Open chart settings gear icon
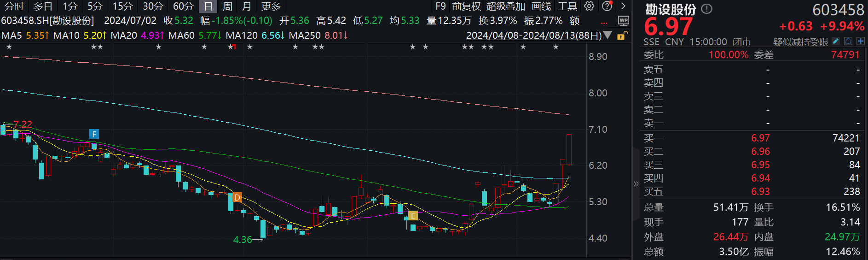This screenshot has width=868, height=260. (x=589, y=6)
